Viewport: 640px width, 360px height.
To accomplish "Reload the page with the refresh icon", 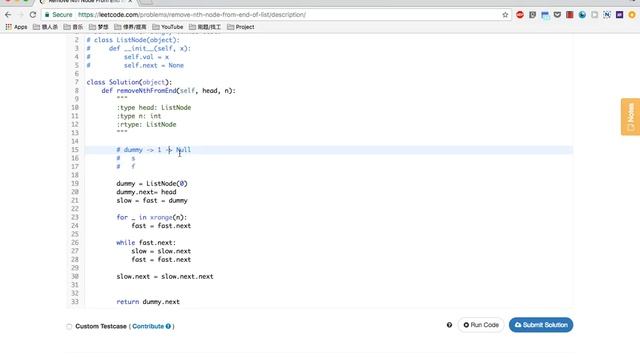I will click(x=33, y=15).
